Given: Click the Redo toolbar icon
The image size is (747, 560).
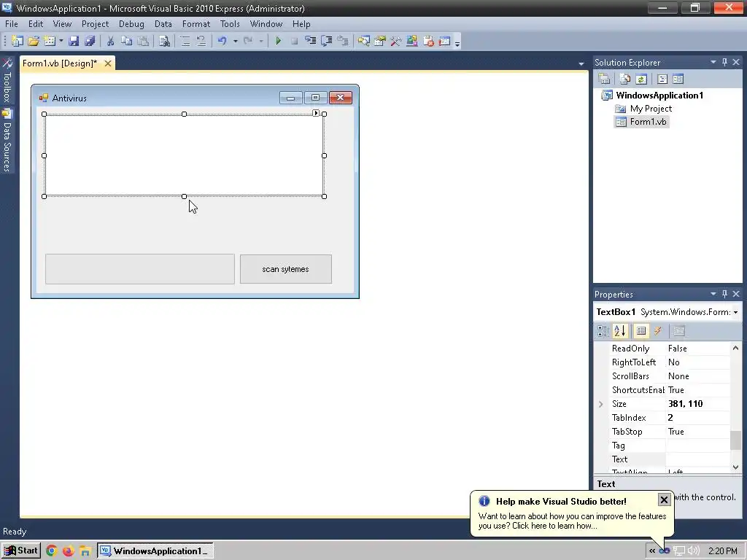Looking at the screenshot, I should pyautogui.click(x=248, y=41).
